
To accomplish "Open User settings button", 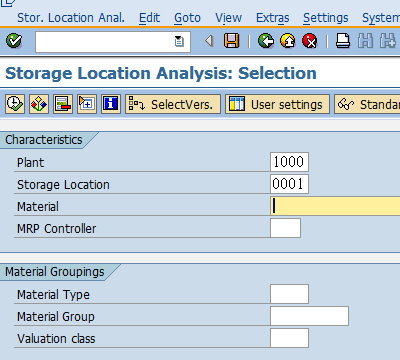I will pyautogui.click(x=277, y=104).
